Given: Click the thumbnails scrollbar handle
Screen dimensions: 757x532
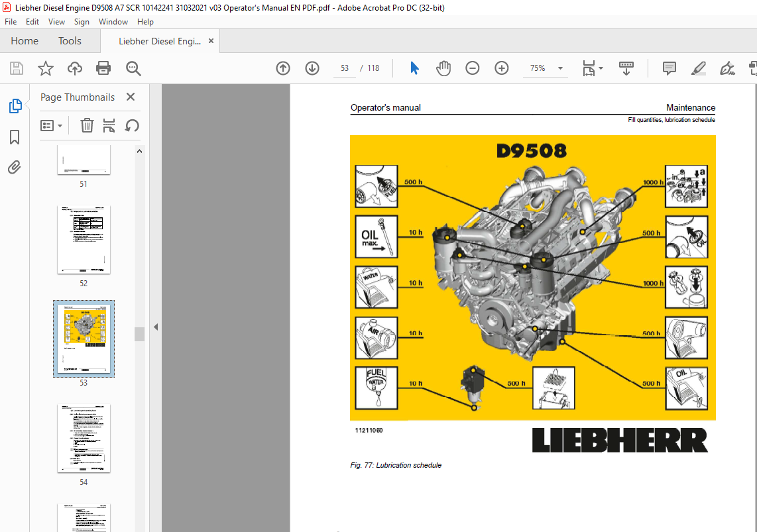Looking at the screenshot, I should [139, 334].
